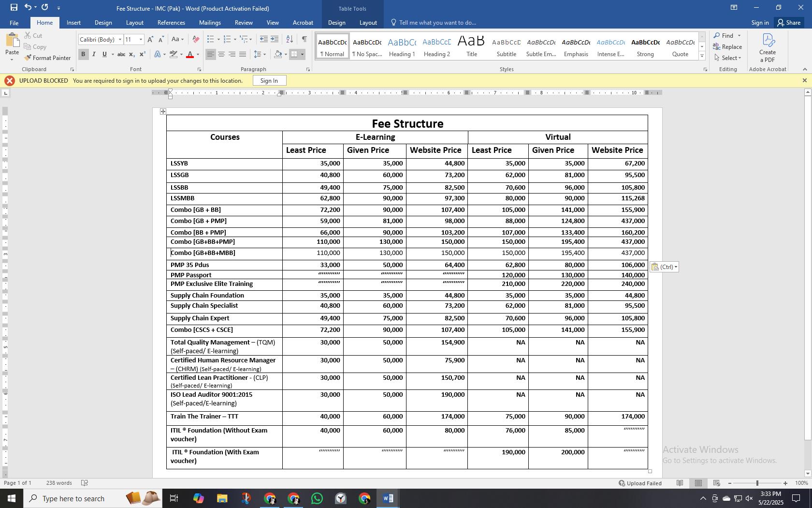
Task: Click the Save icon in quick access toolbar
Action: coord(14,7)
